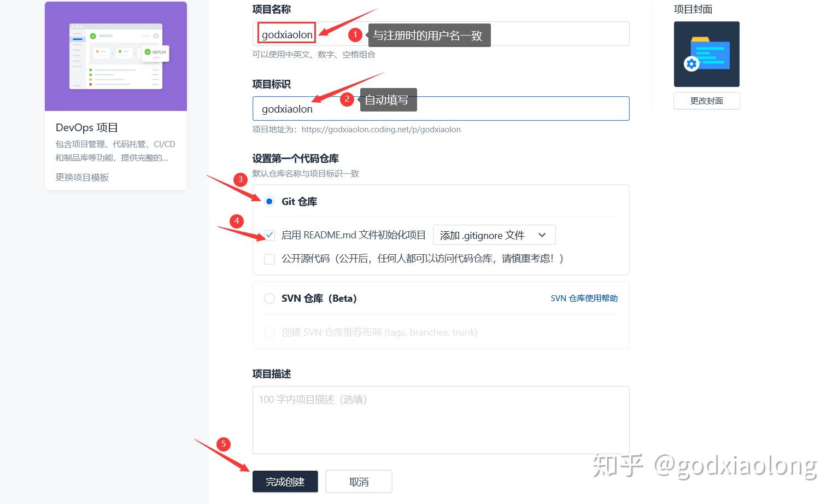This screenshot has height=504, width=838.
Task: Open the 添加 .gitignore 文件 dropdown
Action: click(494, 235)
